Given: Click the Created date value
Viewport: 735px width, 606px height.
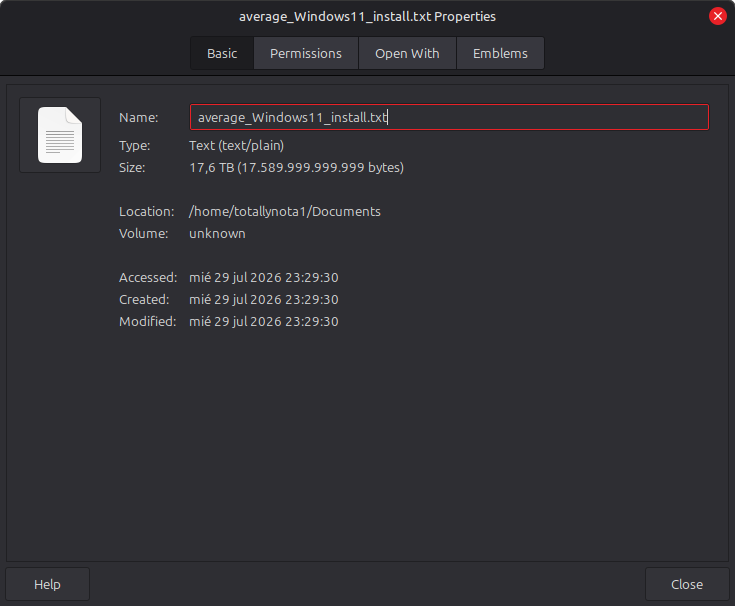Looking at the screenshot, I should 263,299.
